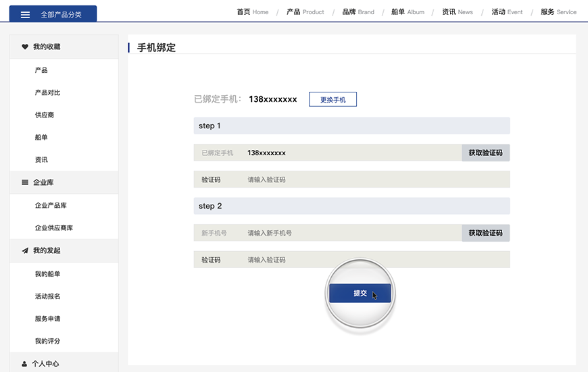Click the step 1 验证码 input field
The width and height of the screenshot is (588, 372).
375,180
